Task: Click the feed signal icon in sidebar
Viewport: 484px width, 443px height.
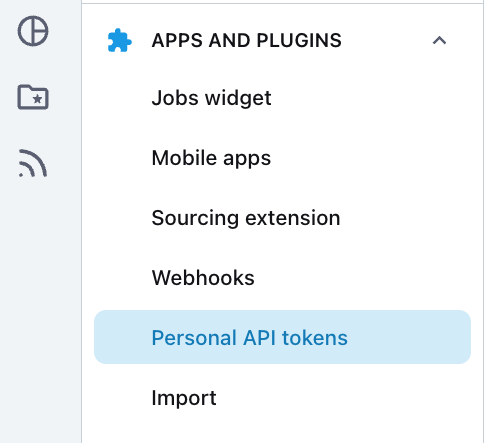Action: [x=33, y=163]
